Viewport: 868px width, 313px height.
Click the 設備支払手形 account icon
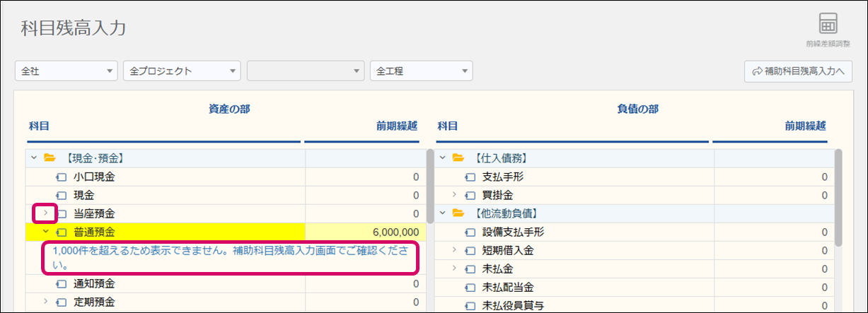[x=470, y=232]
